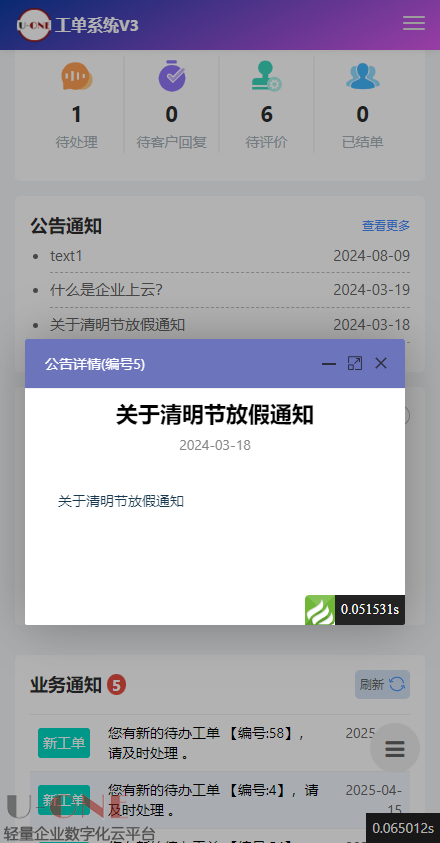The height and width of the screenshot is (843, 440).
Task: Click 0.051531s timing label in dialog
Action: pyautogui.click(x=370, y=610)
